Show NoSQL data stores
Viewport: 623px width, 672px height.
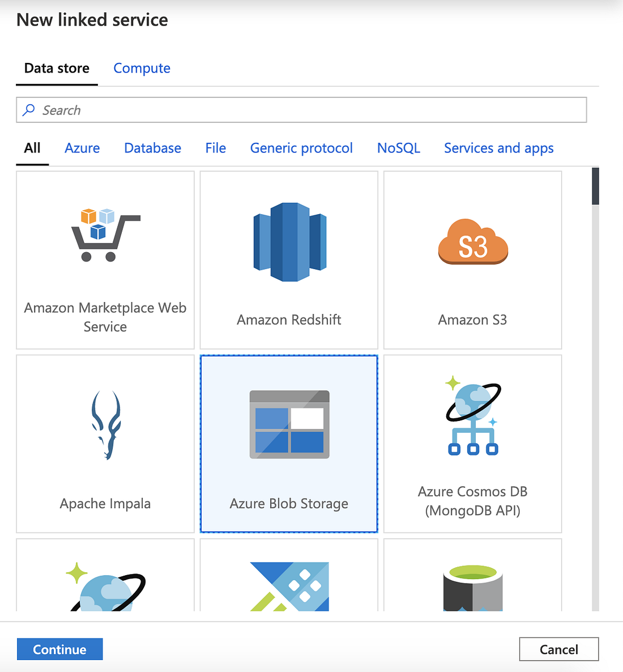398,148
